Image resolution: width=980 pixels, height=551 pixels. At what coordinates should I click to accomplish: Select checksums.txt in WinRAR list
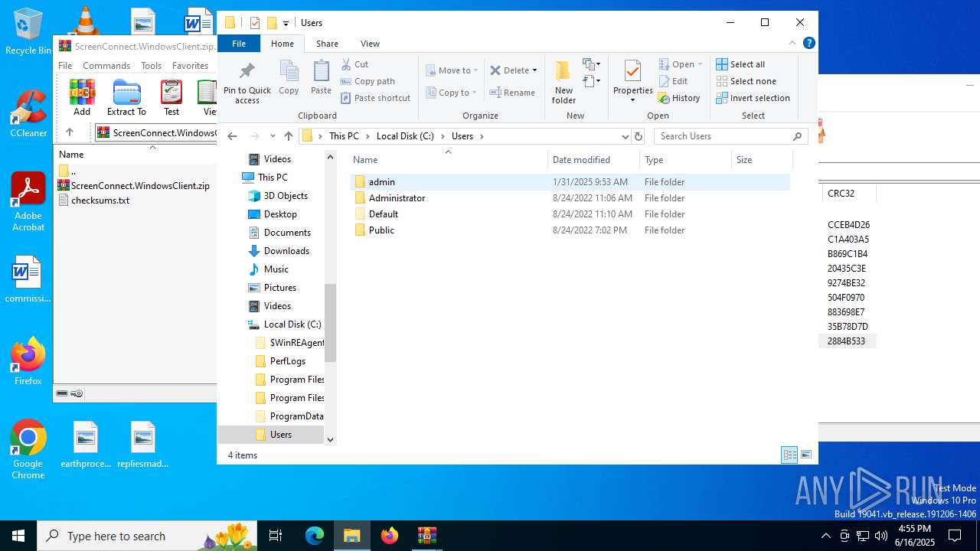(94, 201)
